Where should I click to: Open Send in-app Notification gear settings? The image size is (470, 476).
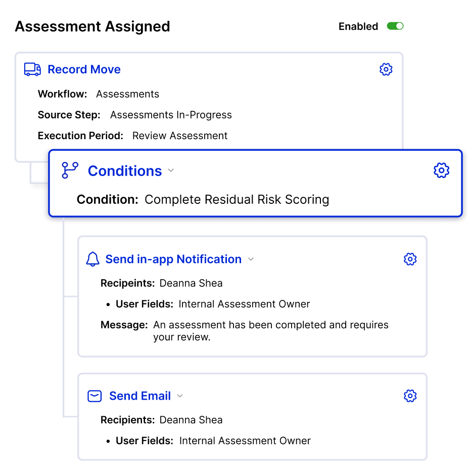click(x=410, y=259)
